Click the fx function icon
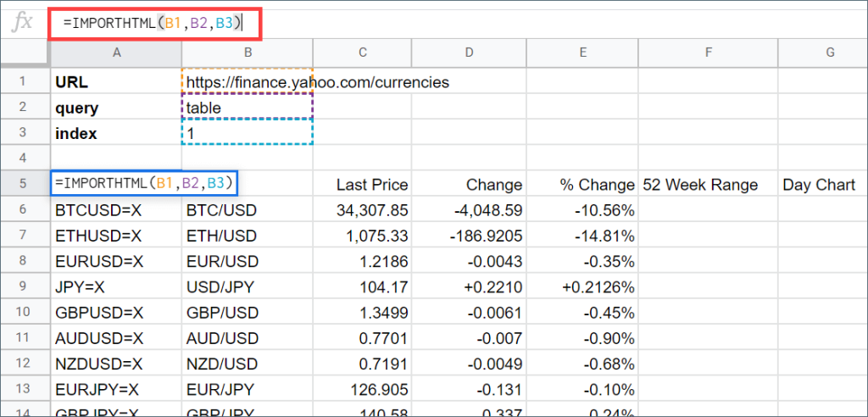The image size is (868, 417). click(x=23, y=23)
